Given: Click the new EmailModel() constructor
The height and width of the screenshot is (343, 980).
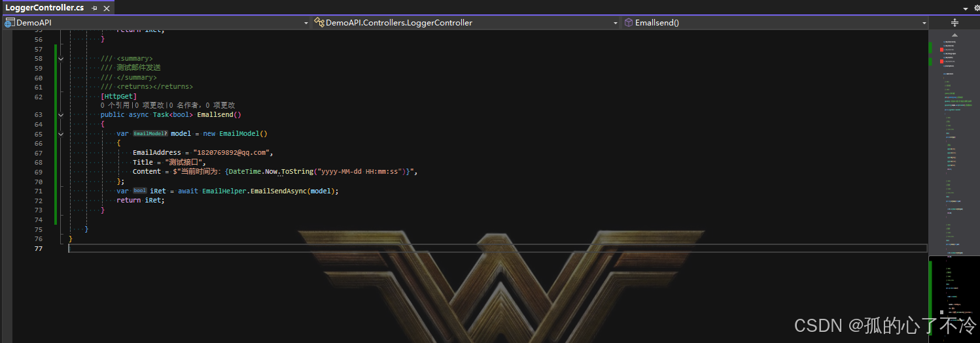Looking at the screenshot, I should coord(235,134).
